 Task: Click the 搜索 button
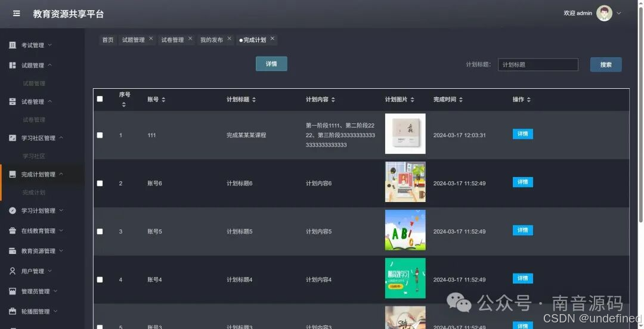point(606,64)
